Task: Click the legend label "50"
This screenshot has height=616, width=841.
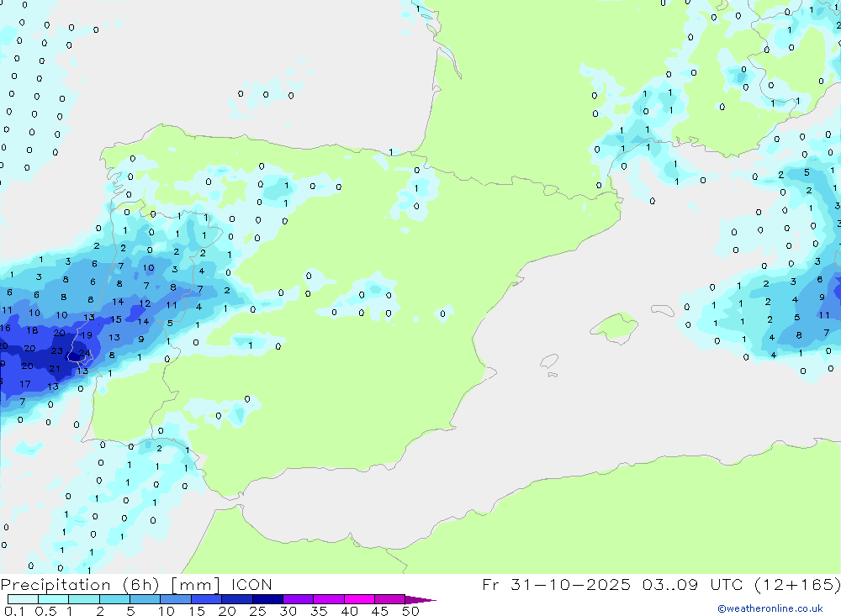Action: [410, 611]
